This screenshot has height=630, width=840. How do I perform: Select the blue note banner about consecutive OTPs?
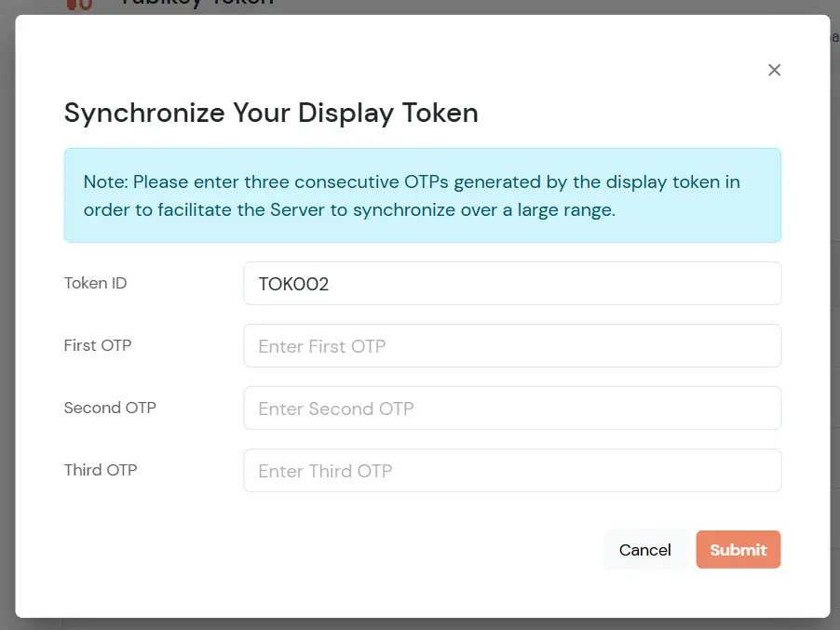(x=422, y=194)
